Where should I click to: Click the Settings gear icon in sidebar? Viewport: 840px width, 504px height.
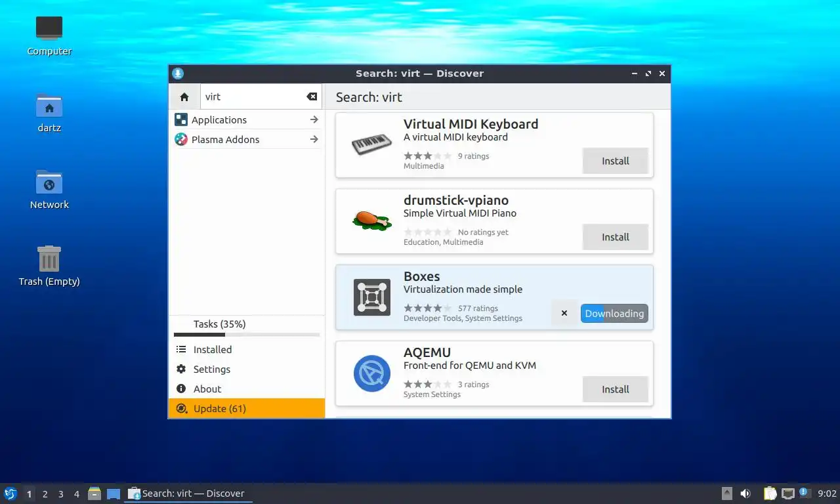tap(181, 369)
